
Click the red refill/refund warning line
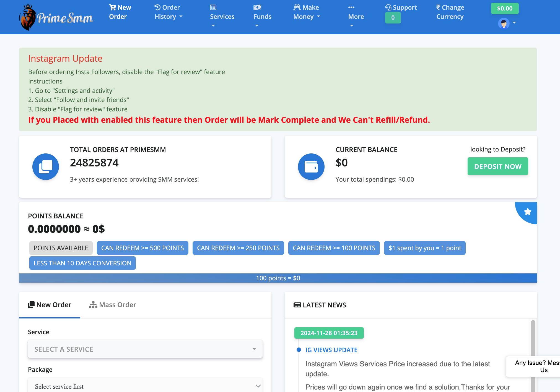click(x=229, y=120)
